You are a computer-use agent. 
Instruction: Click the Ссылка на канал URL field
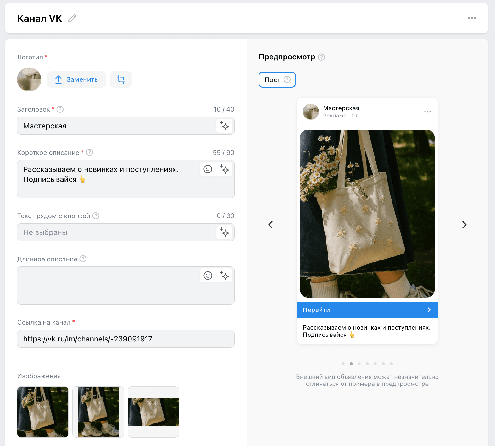pyautogui.click(x=126, y=339)
